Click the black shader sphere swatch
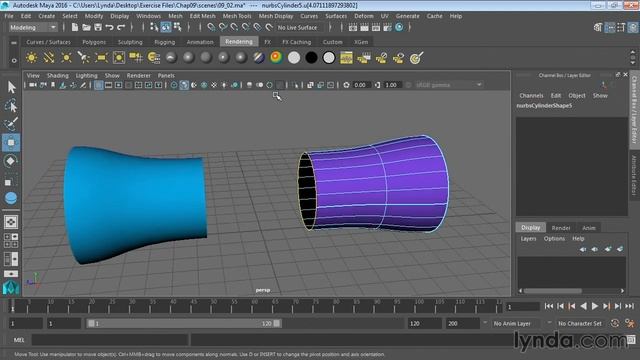The width and height of the screenshot is (640, 360). click(311, 58)
